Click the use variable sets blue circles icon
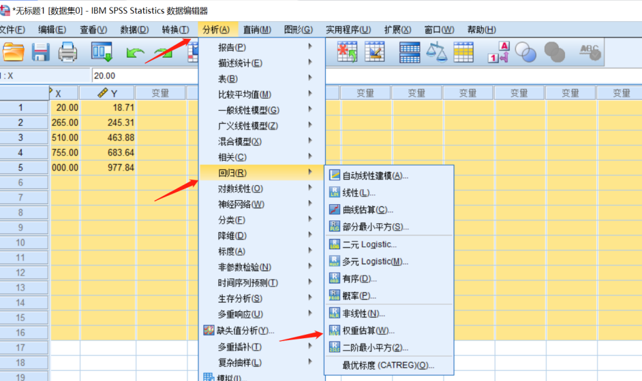642x381 pixels. (526, 52)
